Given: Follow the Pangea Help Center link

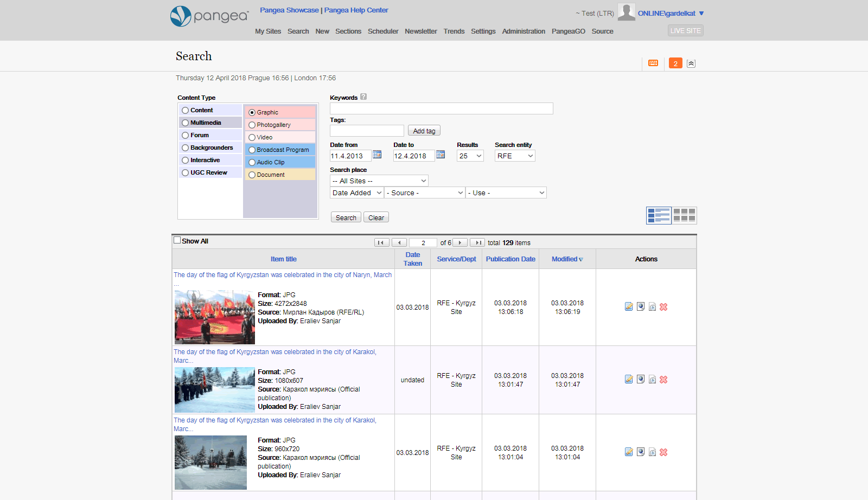Looking at the screenshot, I should tap(356, 10).
